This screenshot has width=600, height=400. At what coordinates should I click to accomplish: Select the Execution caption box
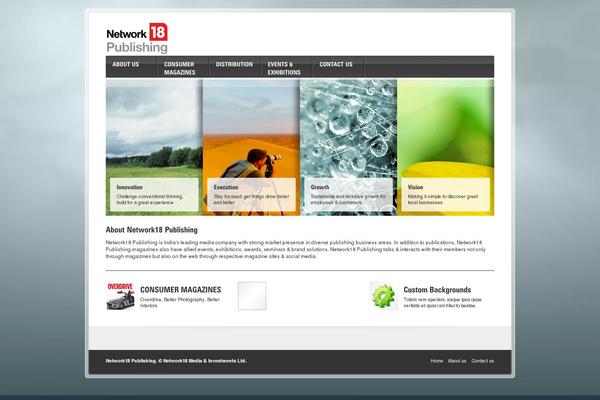point(251,194)
